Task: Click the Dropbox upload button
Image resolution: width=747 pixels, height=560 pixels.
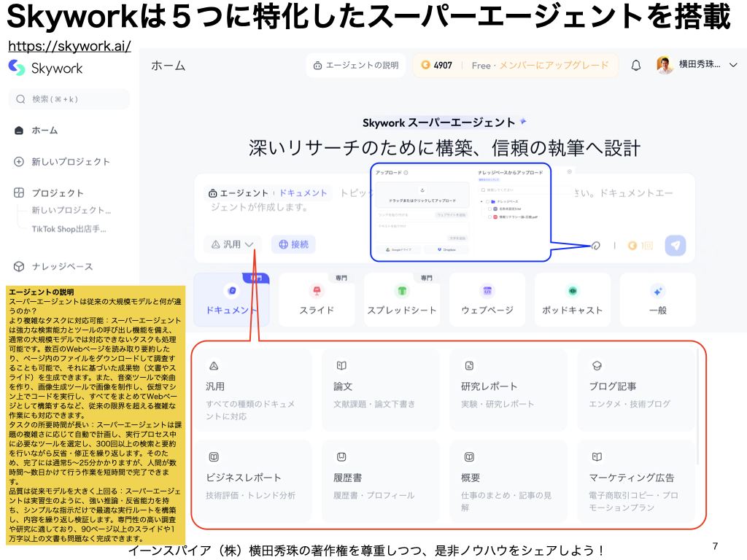Action: (446, 249)
